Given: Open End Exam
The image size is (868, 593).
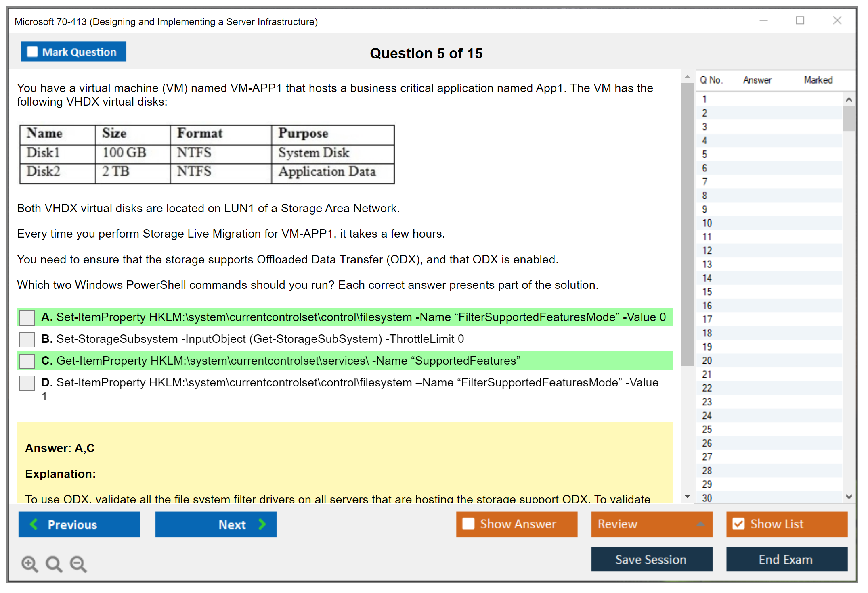Looking at the screenshot, I should 786,559.
